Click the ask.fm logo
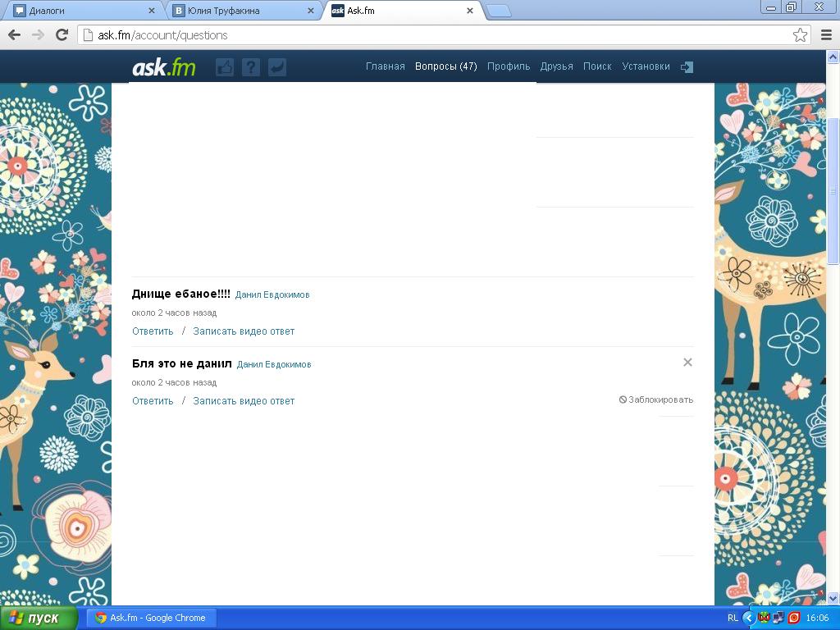 point(164,67)
